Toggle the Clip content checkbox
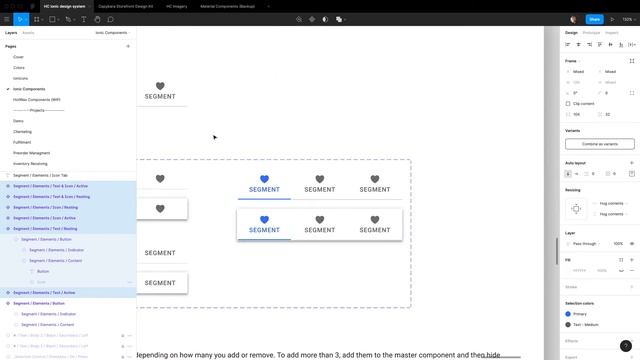The image size is (640, 360). point(568,104)
